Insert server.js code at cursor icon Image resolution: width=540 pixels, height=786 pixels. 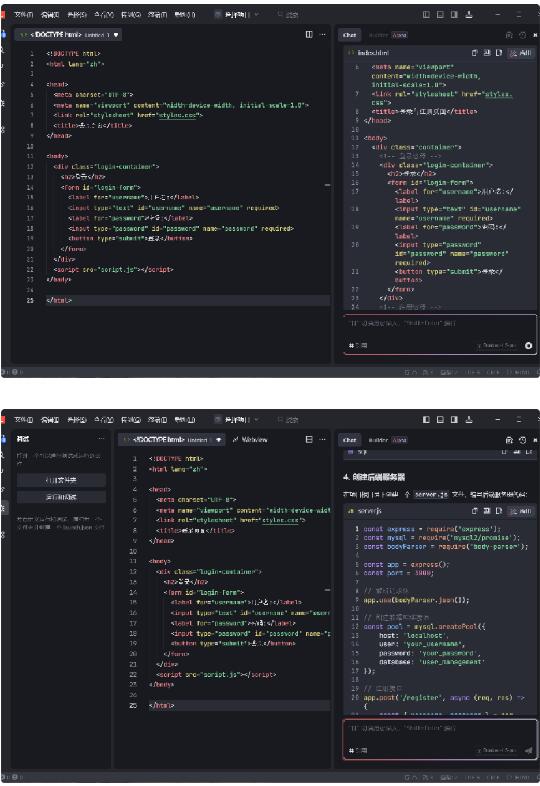coord(486,511)
